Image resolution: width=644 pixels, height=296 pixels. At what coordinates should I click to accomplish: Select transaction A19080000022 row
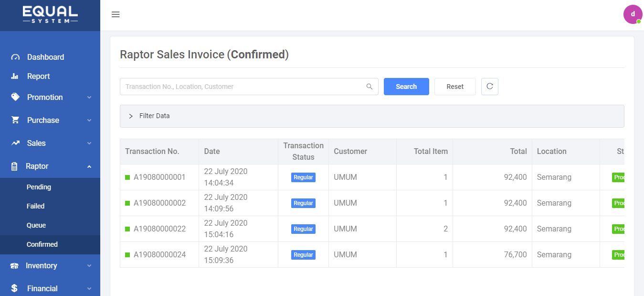[x=159, y=229]
